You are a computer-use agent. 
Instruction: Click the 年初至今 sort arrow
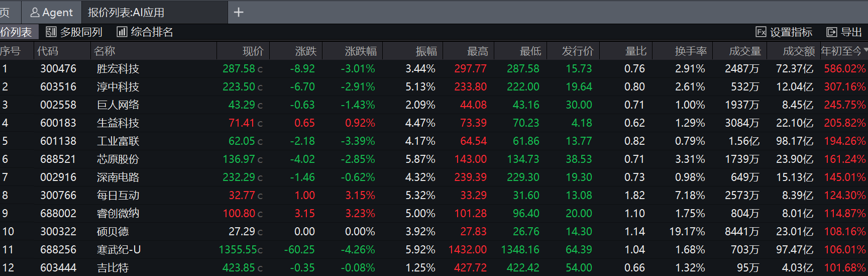tap(865, 50)
